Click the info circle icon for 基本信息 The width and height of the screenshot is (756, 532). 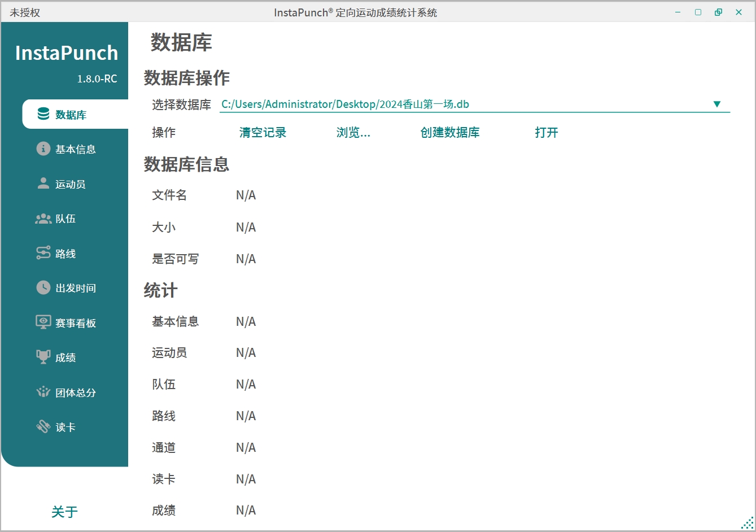(x=43, y=149)
